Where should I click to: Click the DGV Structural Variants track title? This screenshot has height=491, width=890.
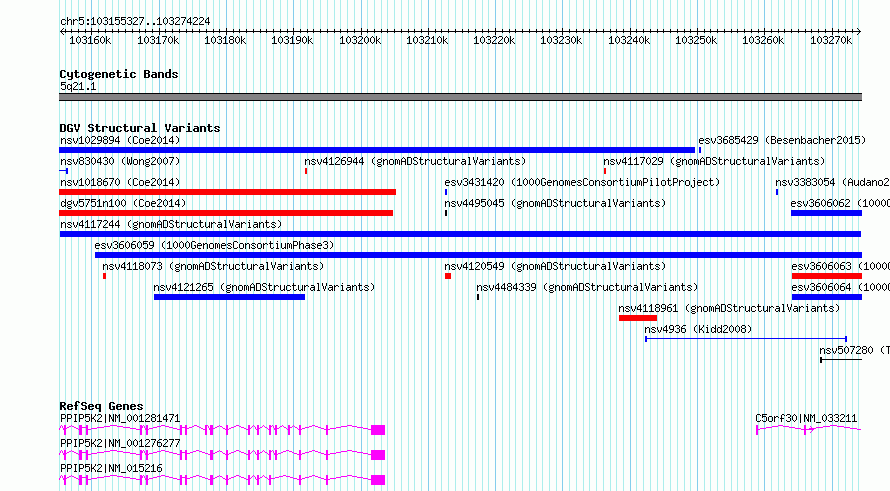tap(140, 128)
